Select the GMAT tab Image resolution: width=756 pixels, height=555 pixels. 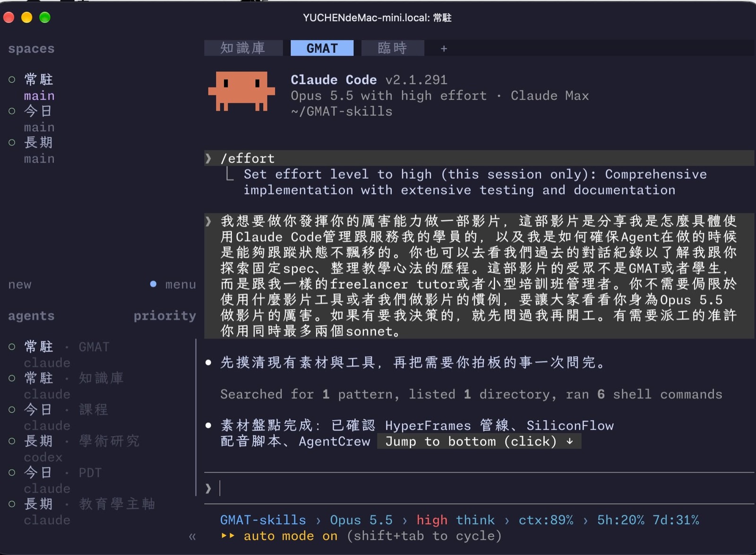322,48
